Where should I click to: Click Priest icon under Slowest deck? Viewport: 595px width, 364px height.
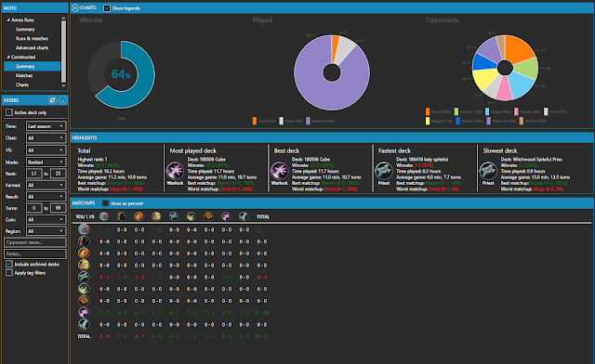tap(488, 171)
